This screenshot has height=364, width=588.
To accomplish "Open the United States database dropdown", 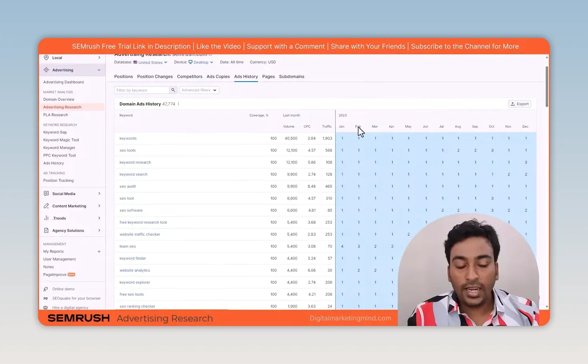I will click(x=150, y=62).
